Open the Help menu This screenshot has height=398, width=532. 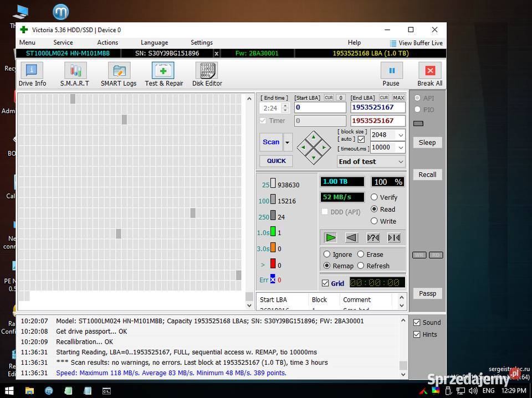tap(354, 43)
